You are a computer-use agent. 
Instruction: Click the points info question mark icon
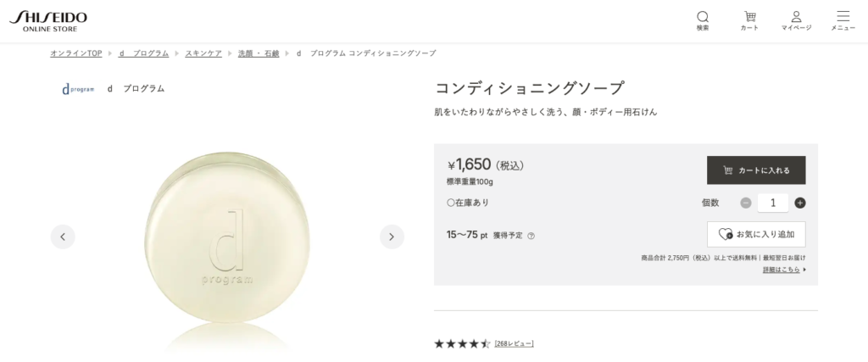[x=531, y=237]
